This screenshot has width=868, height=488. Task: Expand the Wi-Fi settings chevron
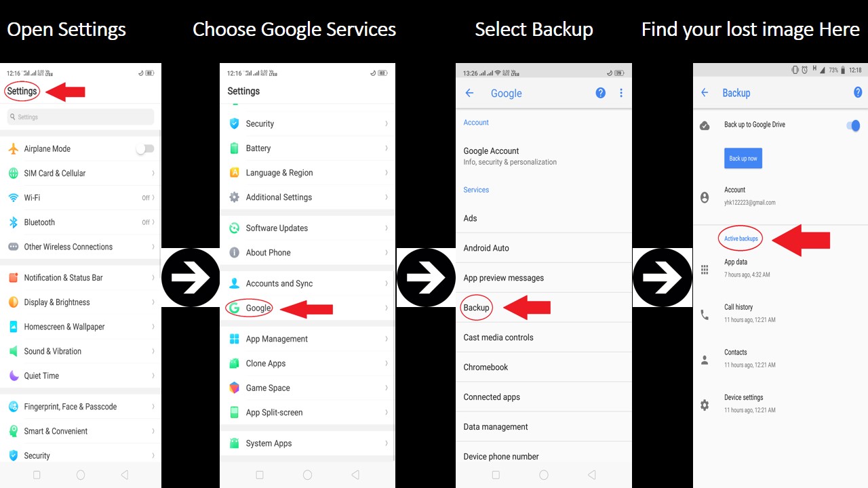point(153,198)
